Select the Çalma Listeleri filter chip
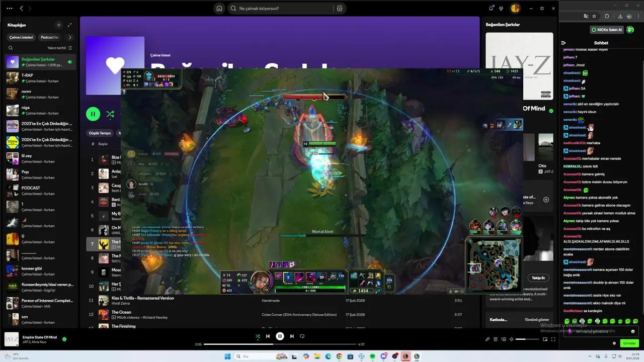Image resolution: width=644 pixels, height=362 pixels. [22, 37]
